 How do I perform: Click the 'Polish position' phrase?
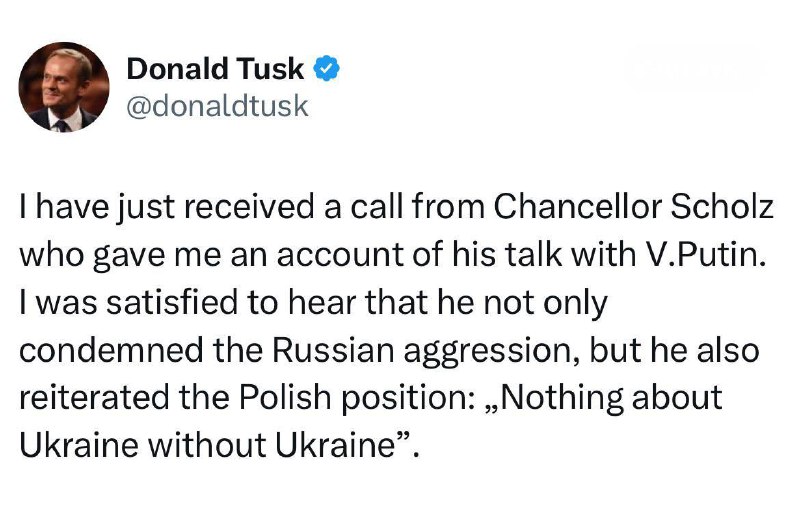coord(352,399)
